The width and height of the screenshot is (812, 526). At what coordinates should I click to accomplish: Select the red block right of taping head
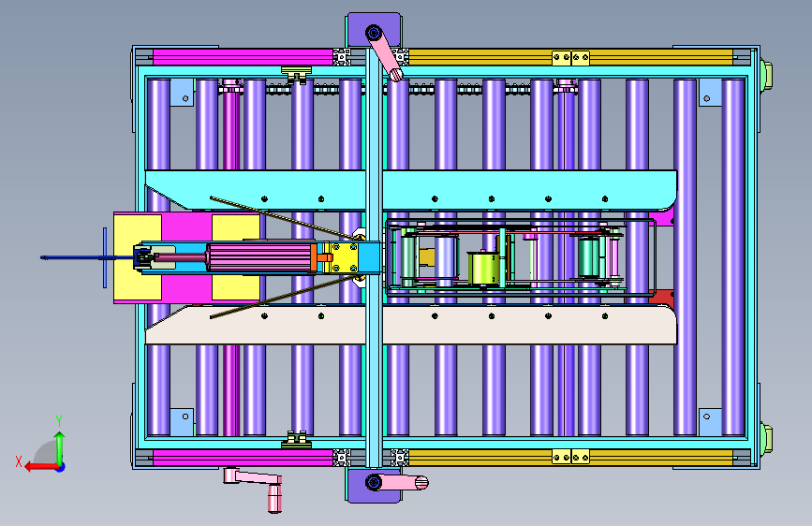[662, 298]
